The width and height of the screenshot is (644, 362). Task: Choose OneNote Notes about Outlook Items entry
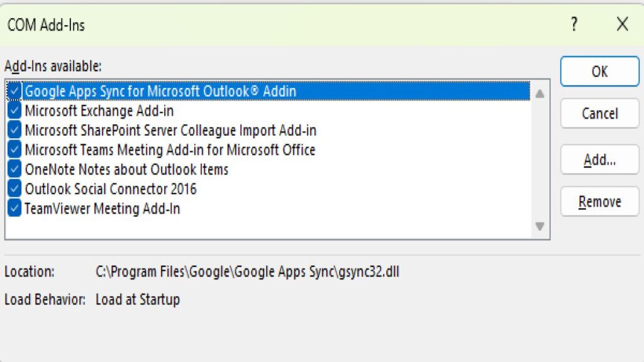(x=126, y=170)
